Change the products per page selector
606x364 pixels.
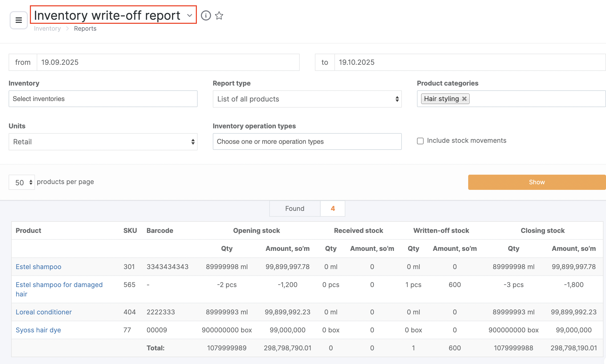22,182
